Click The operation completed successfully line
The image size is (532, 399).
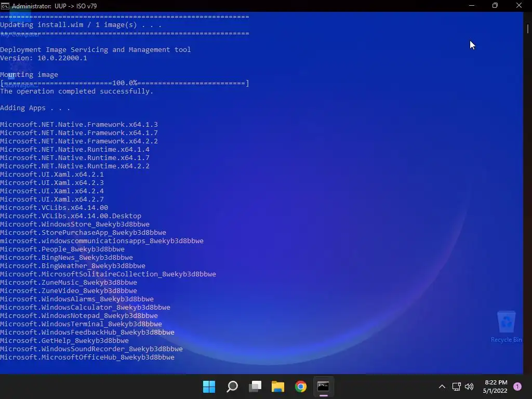(x=77, y=91)
